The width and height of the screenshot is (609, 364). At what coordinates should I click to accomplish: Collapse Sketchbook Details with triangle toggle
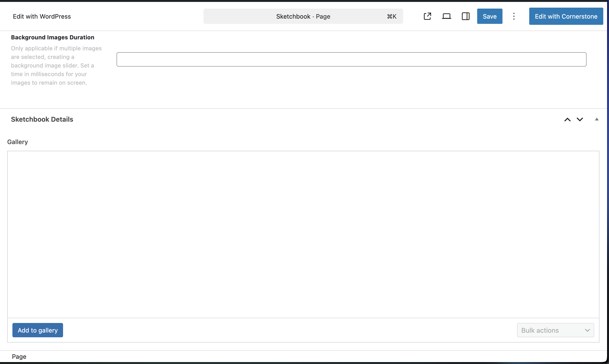pos(597,119)
